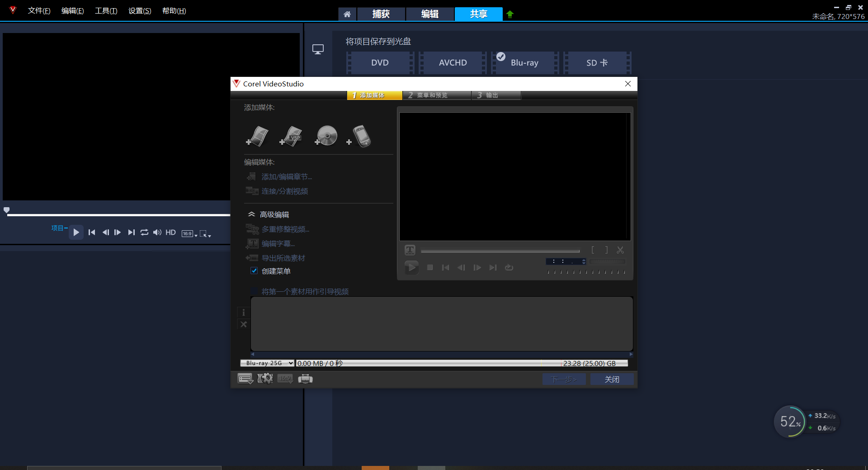This screenshot has height=470, width=868.
Task: Open 设置(S) menu
Action: pos(140,11)
